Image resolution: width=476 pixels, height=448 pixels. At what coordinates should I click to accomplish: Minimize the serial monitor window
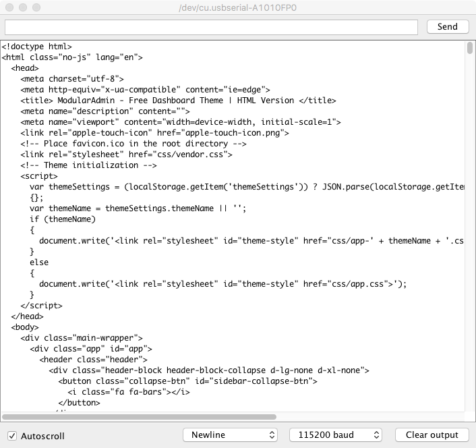pyautogui.click(x=23, y=7)
